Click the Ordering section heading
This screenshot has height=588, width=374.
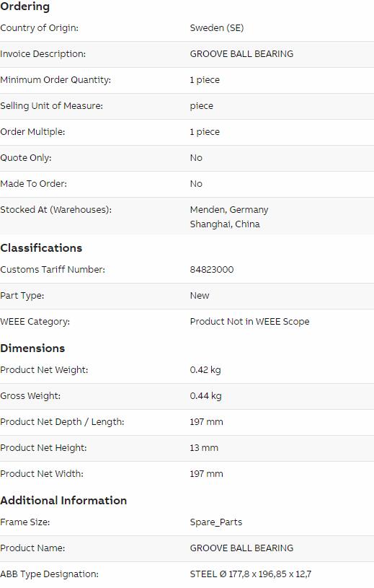[x=25, y=6]
